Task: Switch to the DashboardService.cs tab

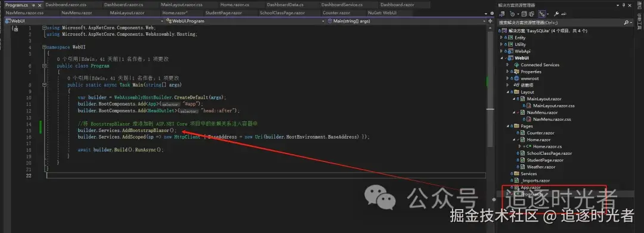Action: 342,5
